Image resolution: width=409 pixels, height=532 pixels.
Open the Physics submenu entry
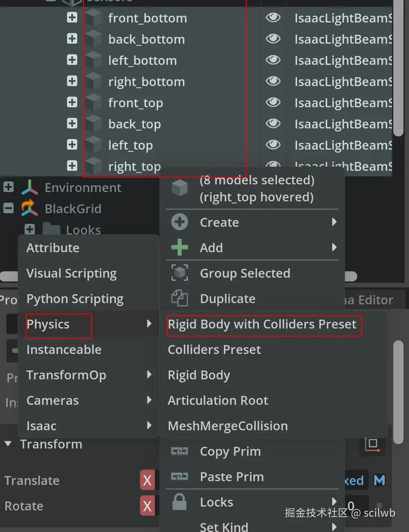(48, 324)
